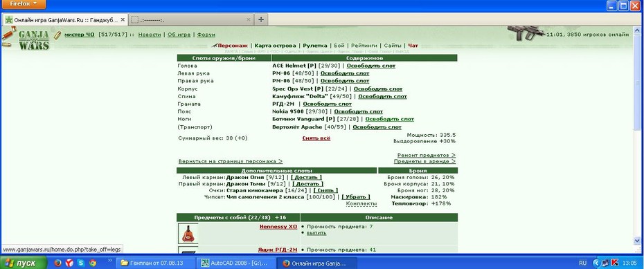The height and width of the screenshot is (269, 644).
Task: Close the GanjaWars.Ru browser tab
Action: click(x=122, y=19)
